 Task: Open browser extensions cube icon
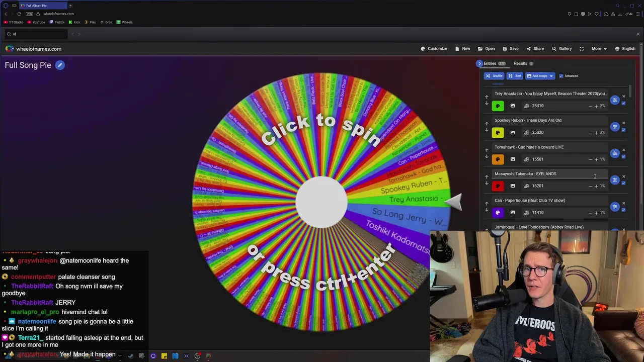coord(606,14)
